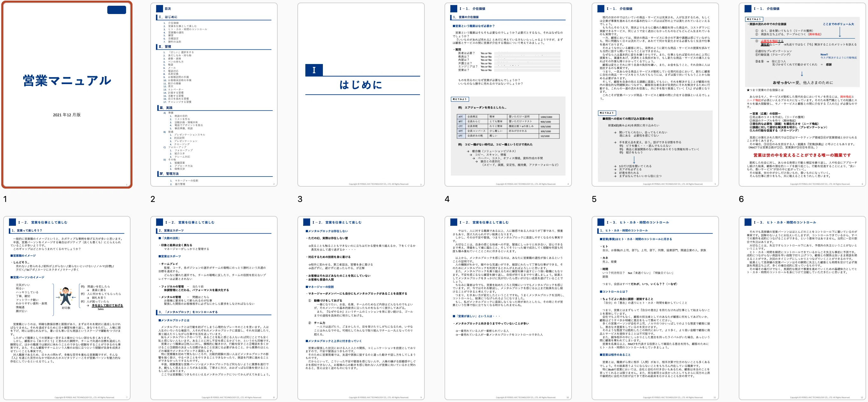Click the 1. 営業の介在価値 section heading

click(466, 17)
